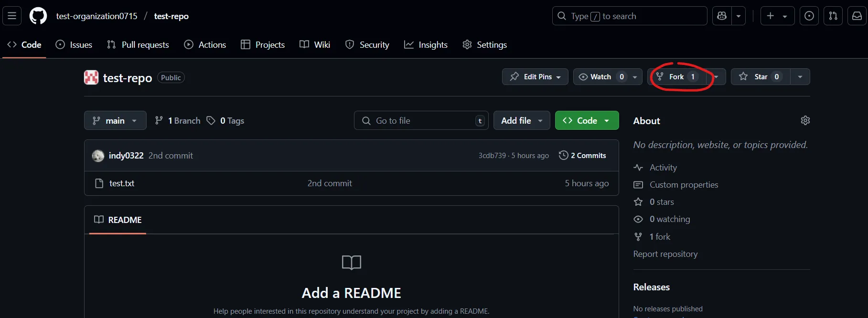
Task: Open test-repo breadcrumb link
Action: [x=171, y=16]
